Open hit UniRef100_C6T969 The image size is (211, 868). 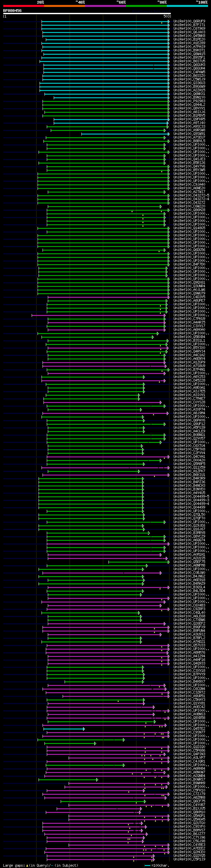190,29
